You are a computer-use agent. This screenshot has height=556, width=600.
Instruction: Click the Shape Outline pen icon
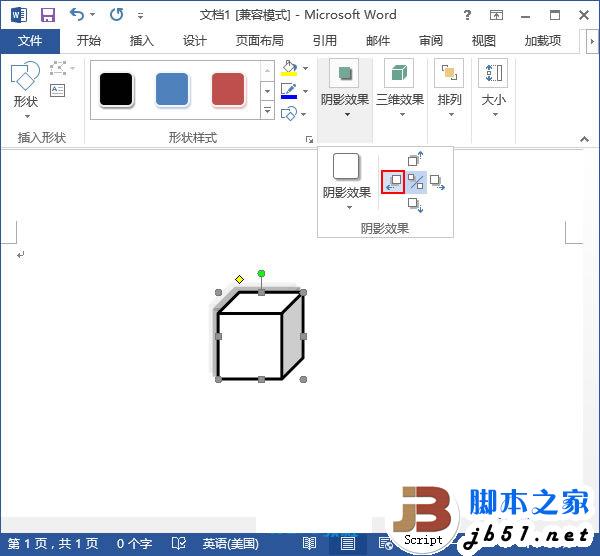pyautogui.click(x=289, y=91)
